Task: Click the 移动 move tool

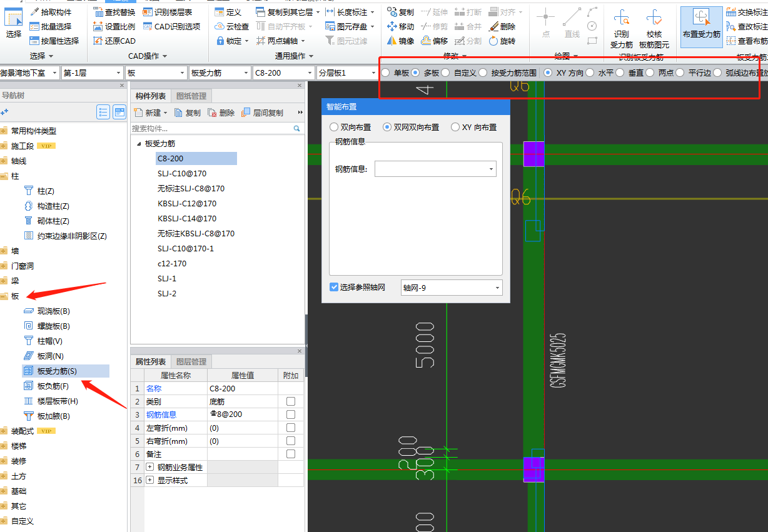Action: click(400, 26)
